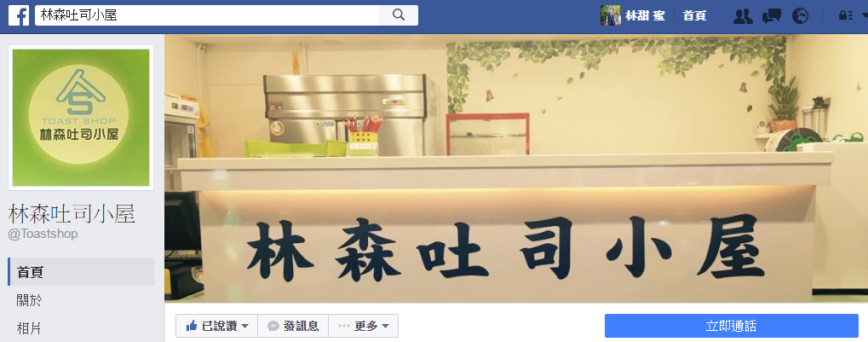Open the friend requests icon

pos(743,16)
